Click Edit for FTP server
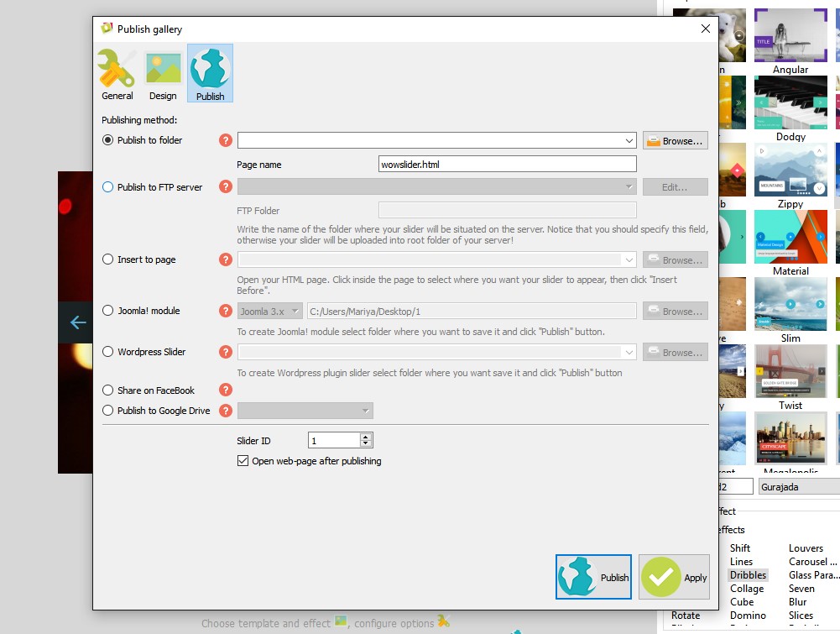 (x=676, y=187)
